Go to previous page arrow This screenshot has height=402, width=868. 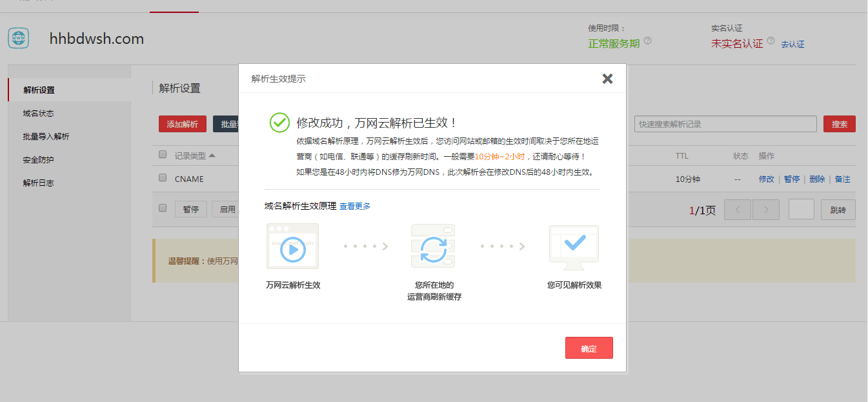(x=738, y=210)
